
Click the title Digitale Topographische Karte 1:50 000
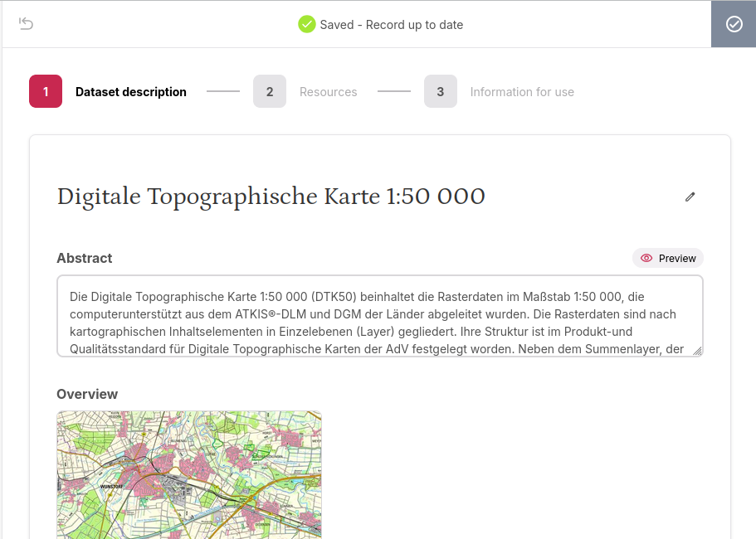271,197
